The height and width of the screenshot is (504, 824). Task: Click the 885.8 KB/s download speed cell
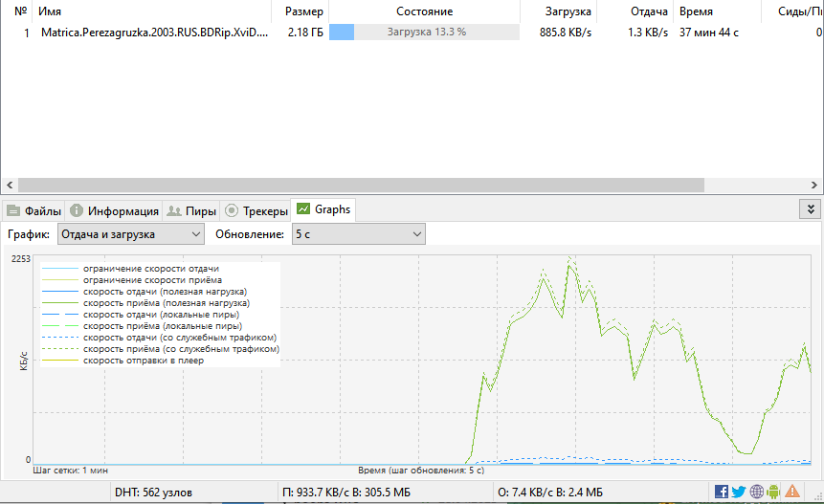pos(566,32)
